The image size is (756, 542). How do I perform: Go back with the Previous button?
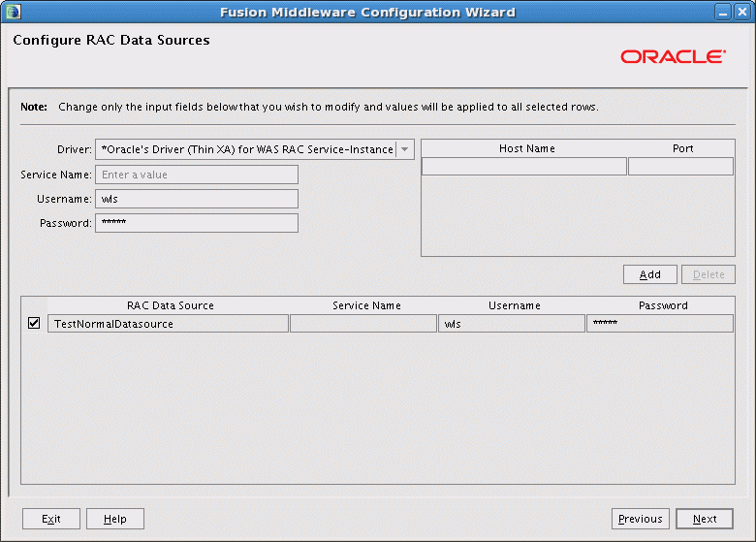[x=641, y=519]
